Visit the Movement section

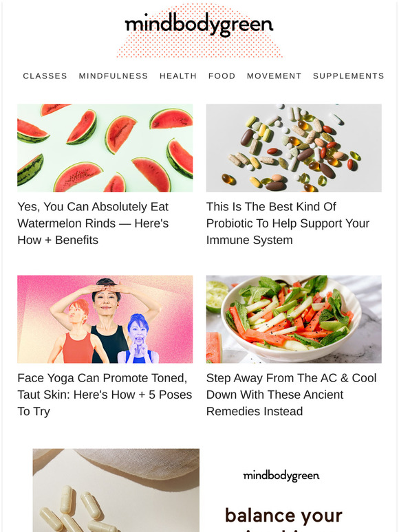point(274,76)
